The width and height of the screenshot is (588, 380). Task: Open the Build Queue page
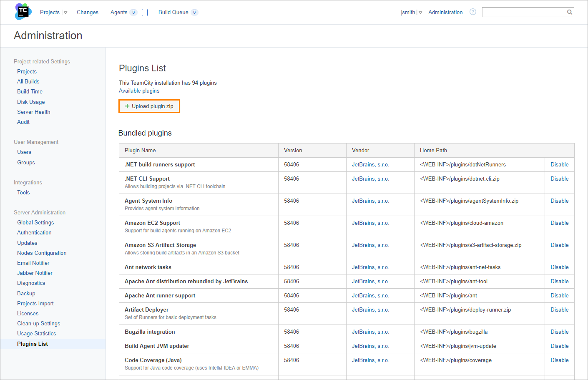[173, 12]
